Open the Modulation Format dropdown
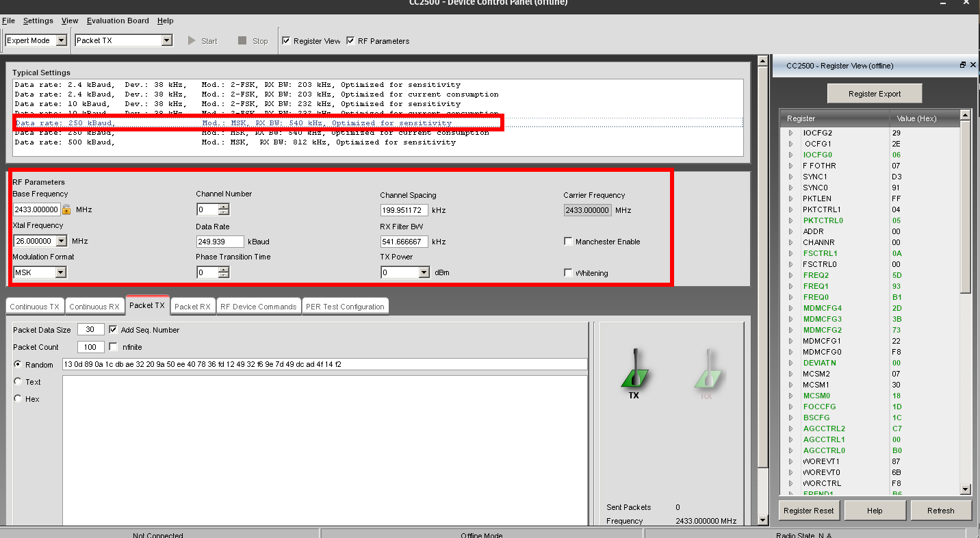This screenshot has height=538, width=980. click(60, 272)
